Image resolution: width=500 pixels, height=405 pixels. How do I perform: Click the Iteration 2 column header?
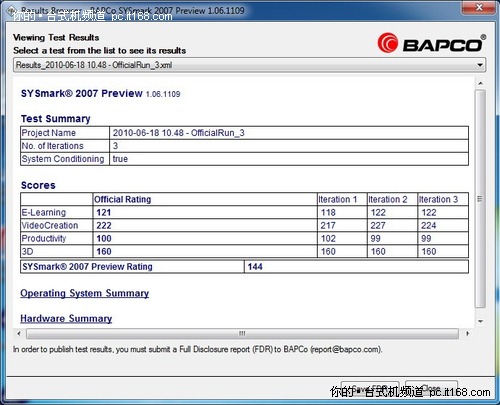388,199
